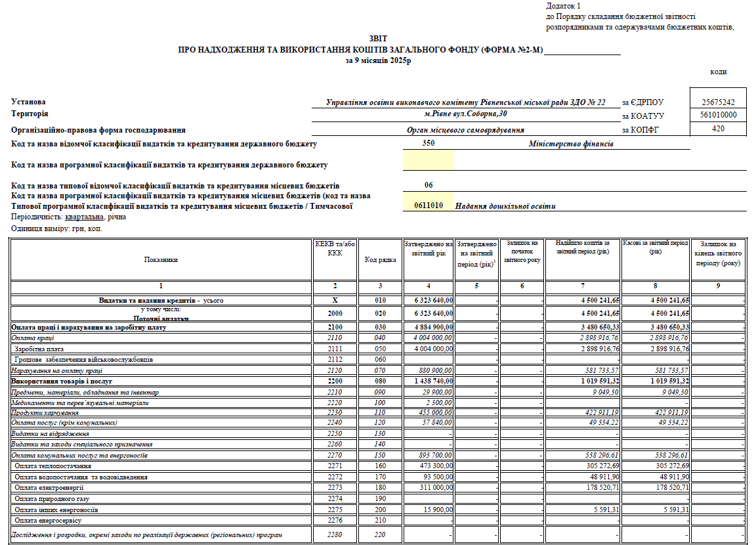Select the empty yellow program classification cell
Screen dimensions: 756x545
coord(428,160)
